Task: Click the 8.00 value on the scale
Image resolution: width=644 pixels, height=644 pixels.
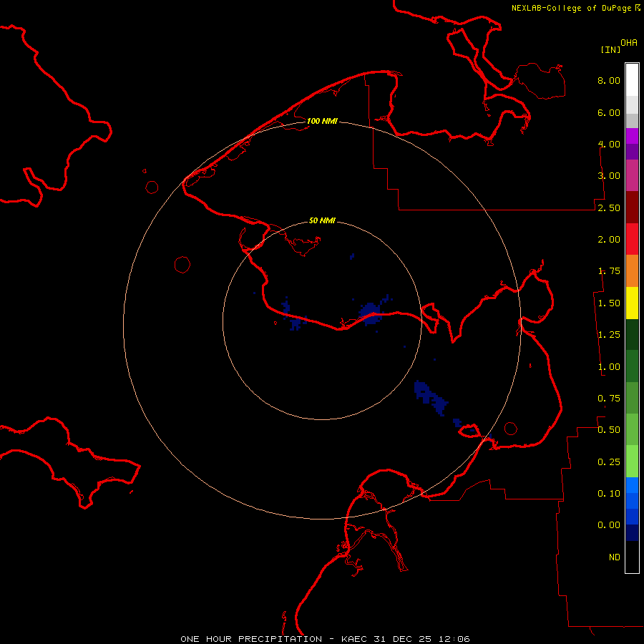Action: pyautogui.click(x=609, y=81)
